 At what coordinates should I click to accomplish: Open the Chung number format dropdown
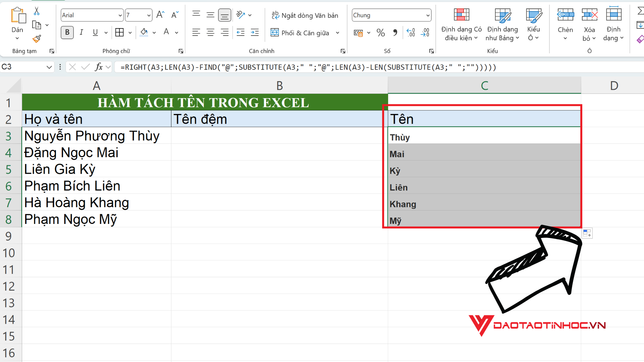pyautogui.click(x=428, y=15)
